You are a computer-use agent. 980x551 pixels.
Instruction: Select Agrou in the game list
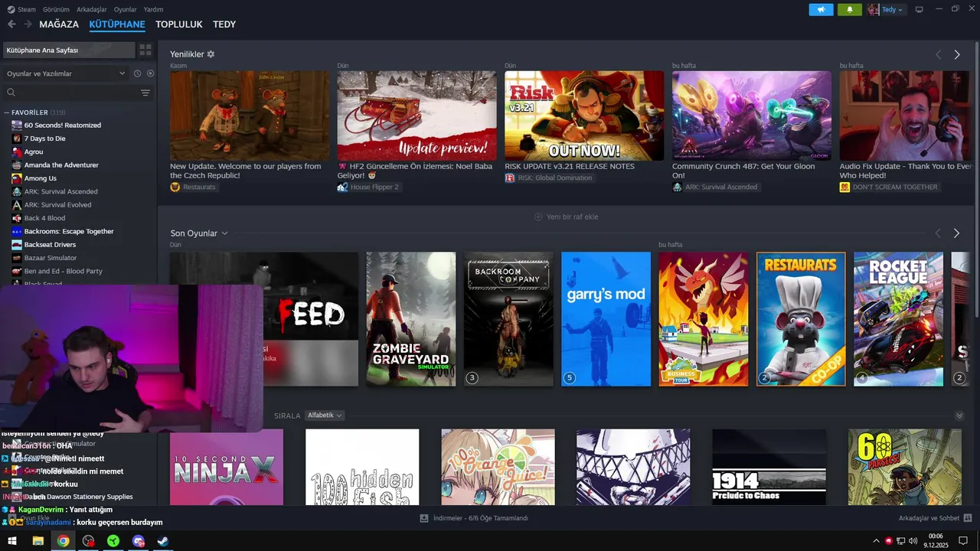point(34,152)
